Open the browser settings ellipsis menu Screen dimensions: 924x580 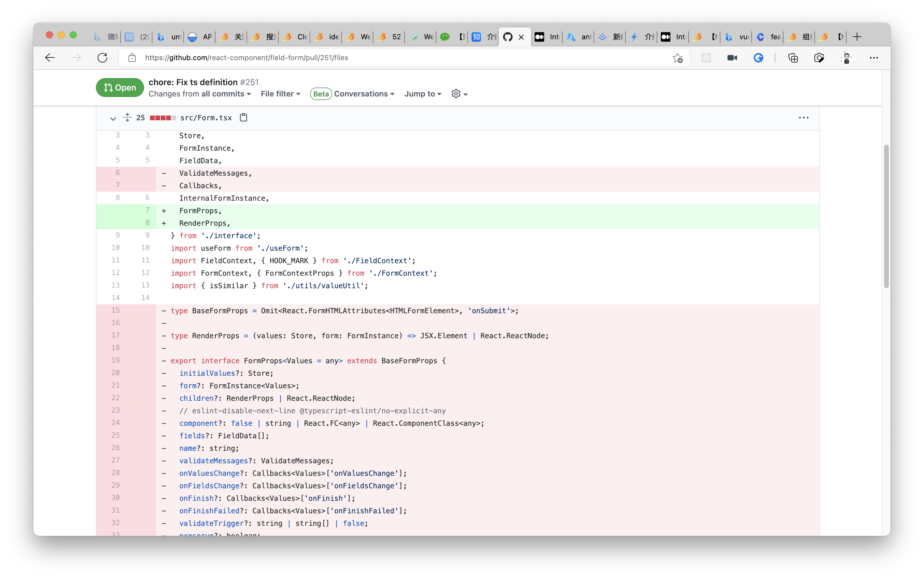874,58
